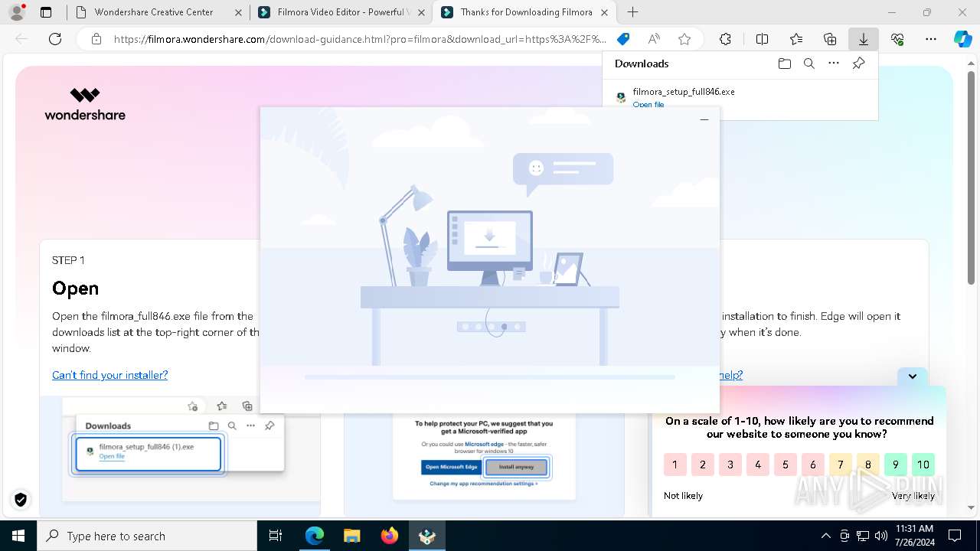Image resolution: width=980 pixels, height=551 pixels.
Task: Close the Filmora Video Editor tab
Action: tap(420, 12)
